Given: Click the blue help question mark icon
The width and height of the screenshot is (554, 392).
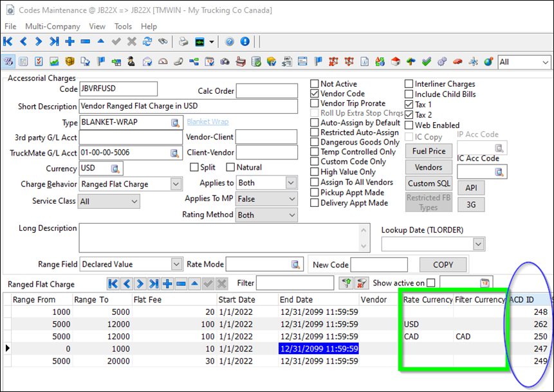Looking at the screenshot, I should point(230,42).
